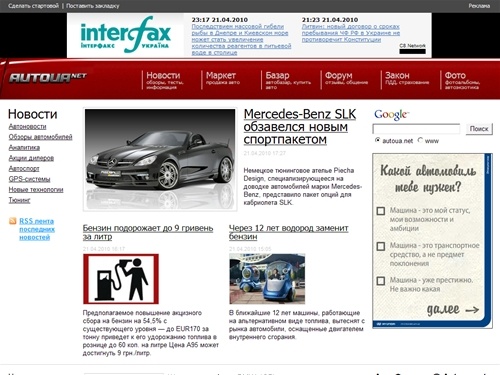
Task: Open the Акции дилеров sidebar link
Action: tap(31, 158)
